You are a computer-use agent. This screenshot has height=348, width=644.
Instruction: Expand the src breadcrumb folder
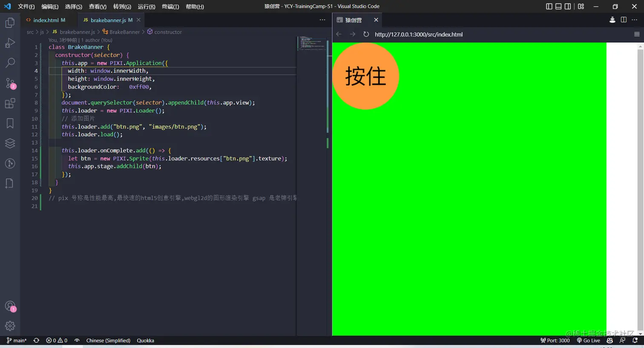coord(30,32)
